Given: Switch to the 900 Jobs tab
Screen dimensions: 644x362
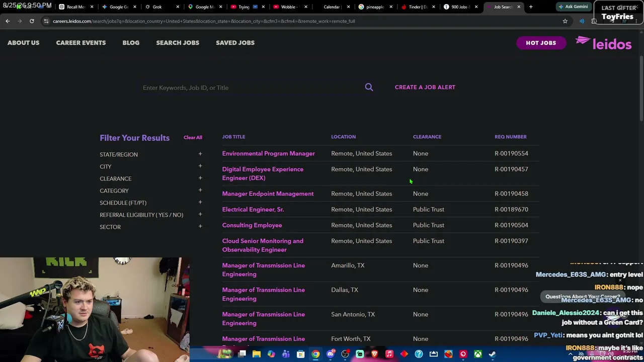Looking at the screenshot, I should pos(460,7).
